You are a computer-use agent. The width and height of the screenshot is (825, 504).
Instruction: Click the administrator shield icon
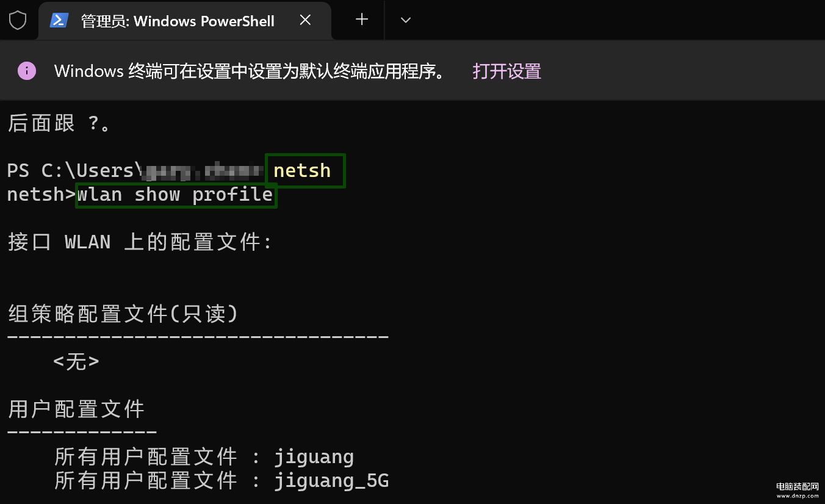18,20
